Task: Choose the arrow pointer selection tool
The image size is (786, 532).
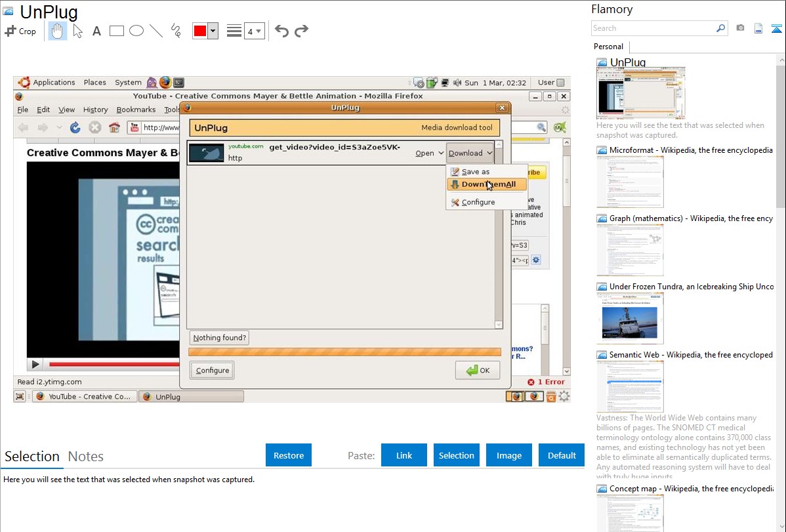Action: (77, 31)
